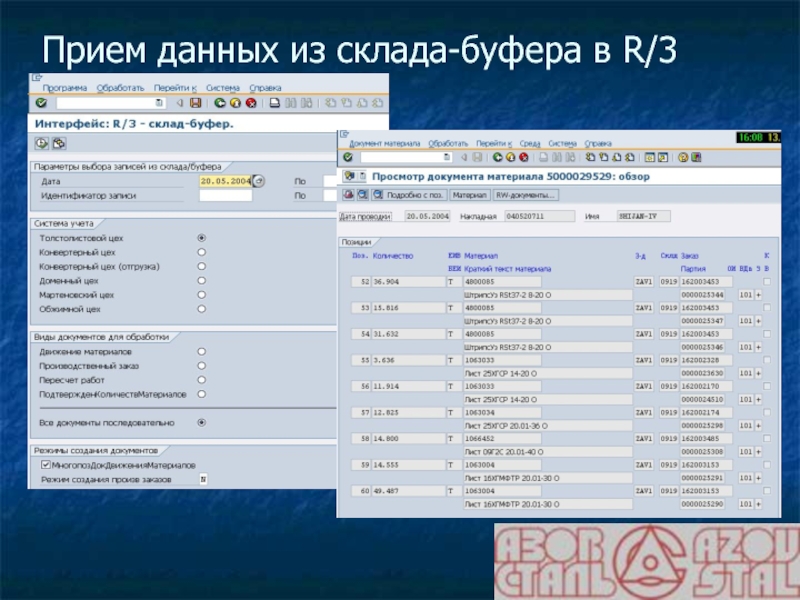This screenshot has width=800, height=600.
Task: Click the Find binoculars icon in Интерфейс window
Action: click(x=290, y=103)
